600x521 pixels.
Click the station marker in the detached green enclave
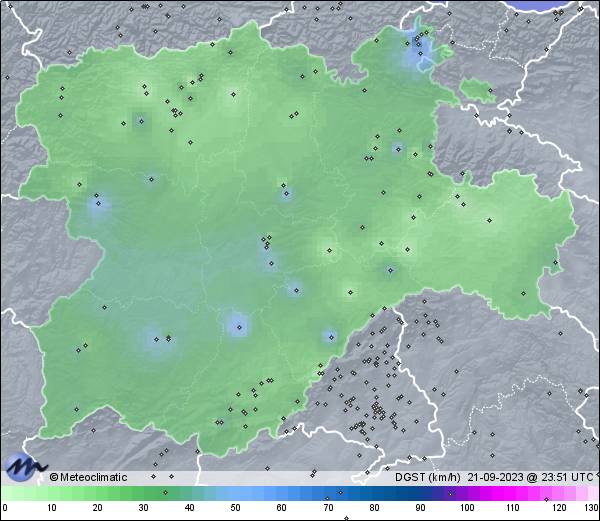490,91
